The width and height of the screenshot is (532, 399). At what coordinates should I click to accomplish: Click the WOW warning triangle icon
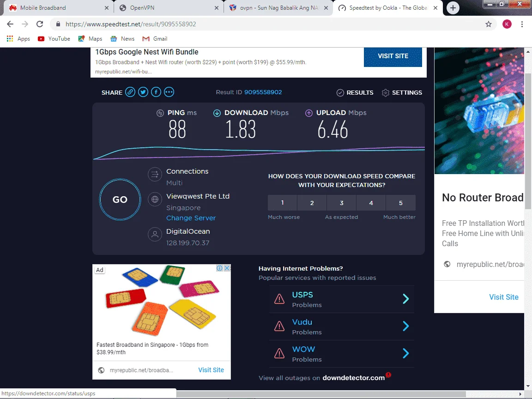pyautogui.click(x=279, y=353)
